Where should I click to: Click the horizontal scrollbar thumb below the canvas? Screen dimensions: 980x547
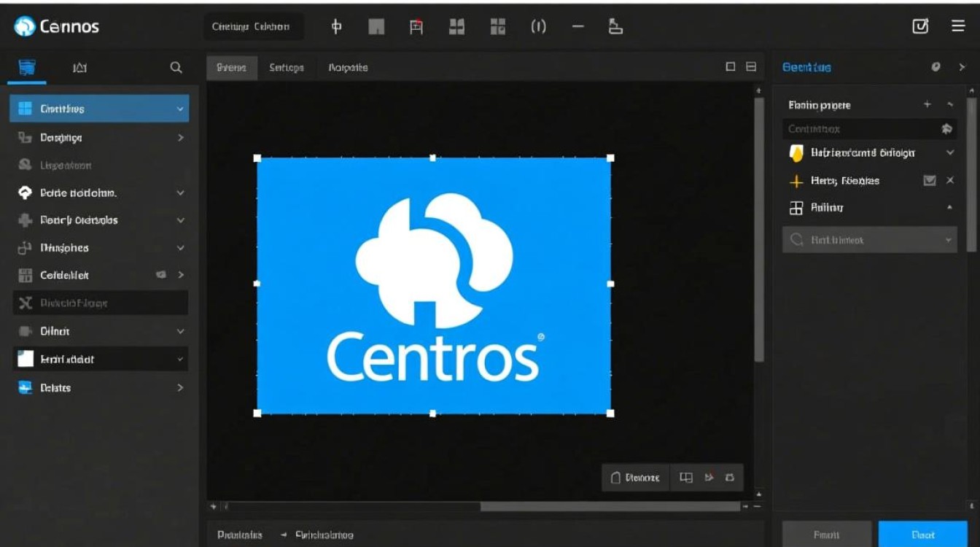click(610, 506)
